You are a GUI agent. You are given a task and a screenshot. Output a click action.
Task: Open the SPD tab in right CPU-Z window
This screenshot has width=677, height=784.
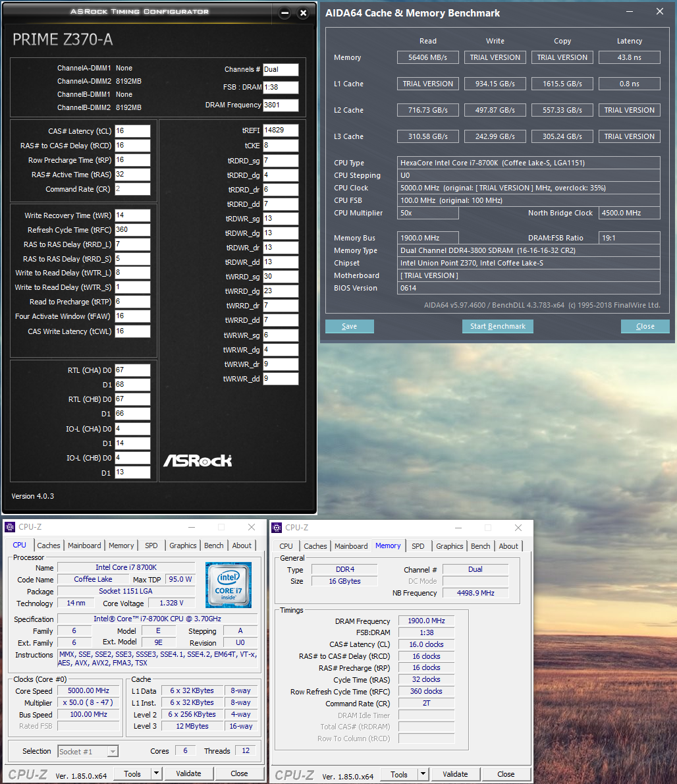[418, 546]
